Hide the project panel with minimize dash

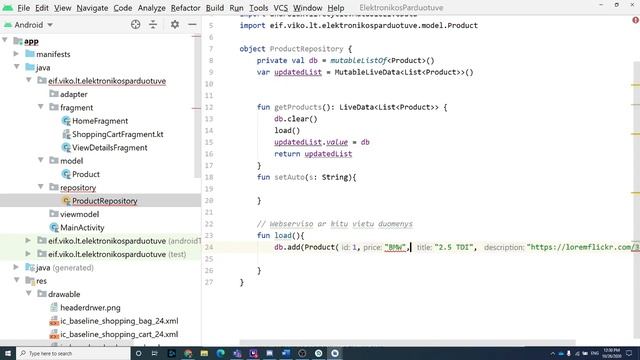pos(192,24)
